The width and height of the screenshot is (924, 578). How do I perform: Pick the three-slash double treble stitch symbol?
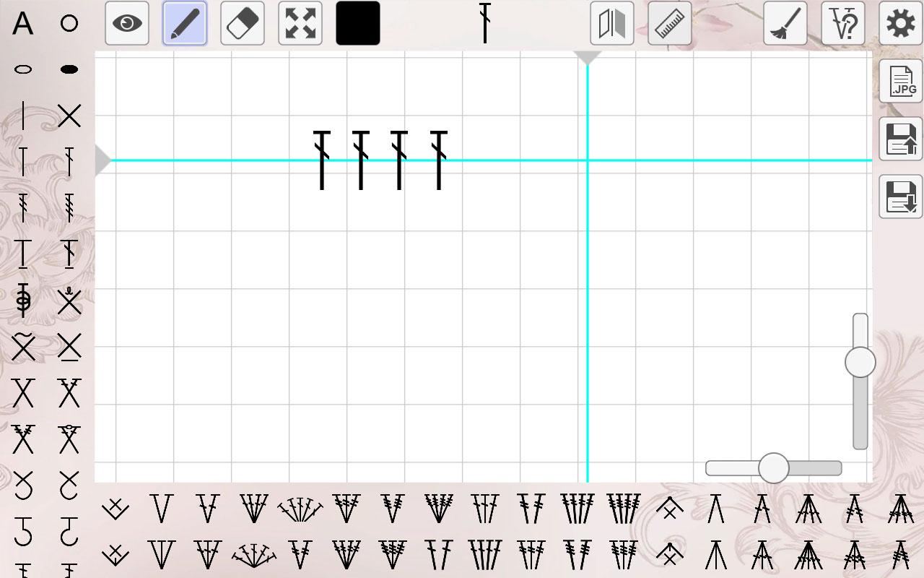[x=69, y=208]
